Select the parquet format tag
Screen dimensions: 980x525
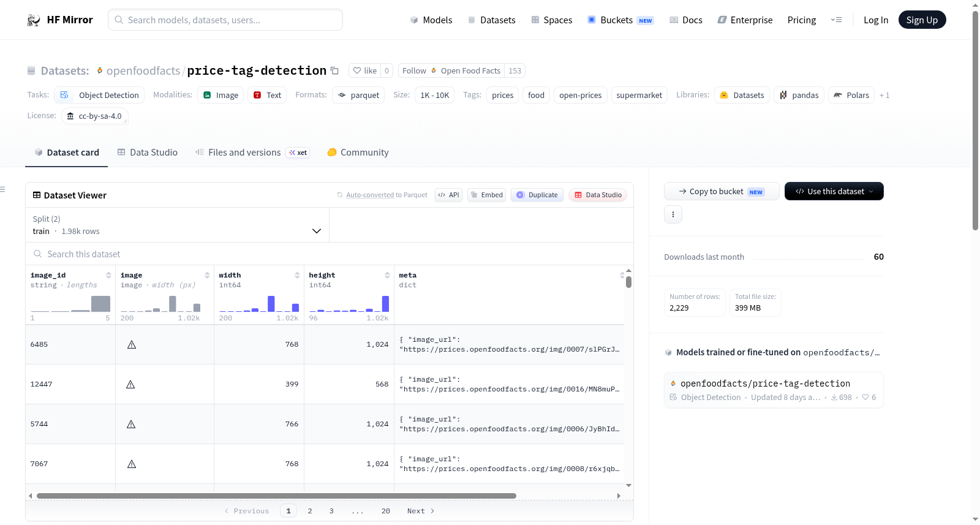click(358, 95)
